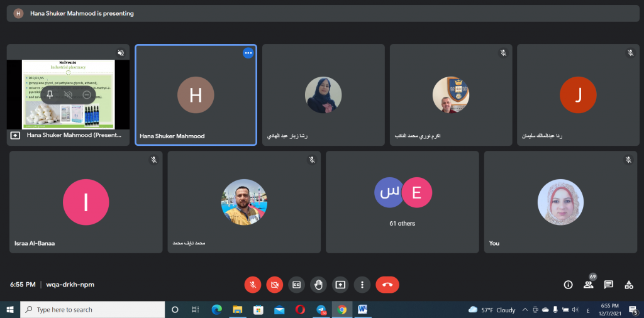The width and height of the screenshot is (644, 318).
Task: Leave the call with red hang-up button
Action: pyautogui.click(x=387, y=285)
